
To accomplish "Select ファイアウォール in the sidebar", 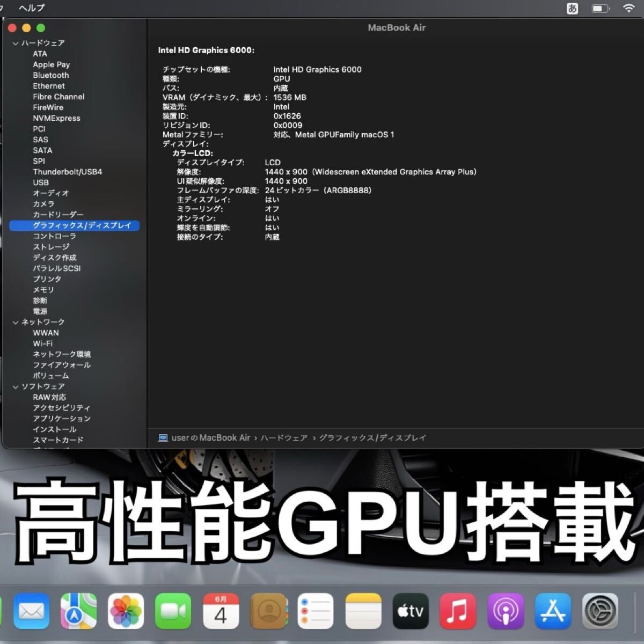I will [62, 365].
